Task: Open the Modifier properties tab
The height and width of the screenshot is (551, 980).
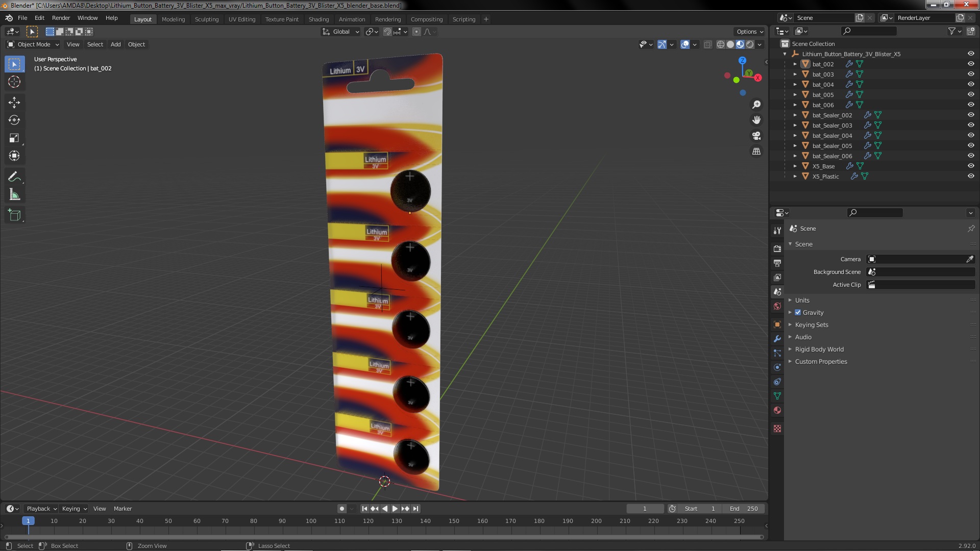Action: tap(777, 339)
